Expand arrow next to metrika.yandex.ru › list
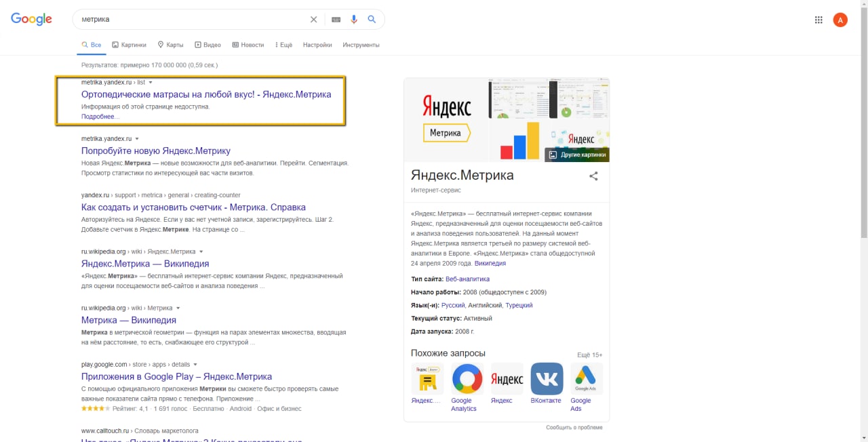 [x=151, y=82]
